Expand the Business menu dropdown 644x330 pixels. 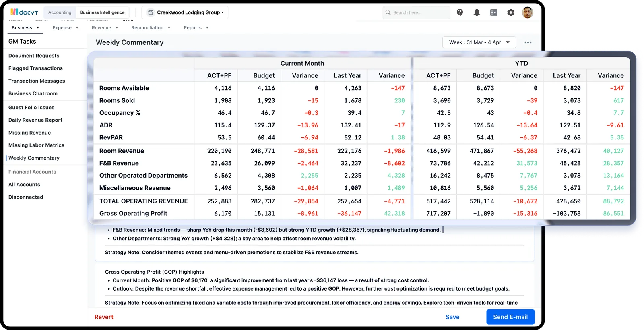(x=25, y=28)
